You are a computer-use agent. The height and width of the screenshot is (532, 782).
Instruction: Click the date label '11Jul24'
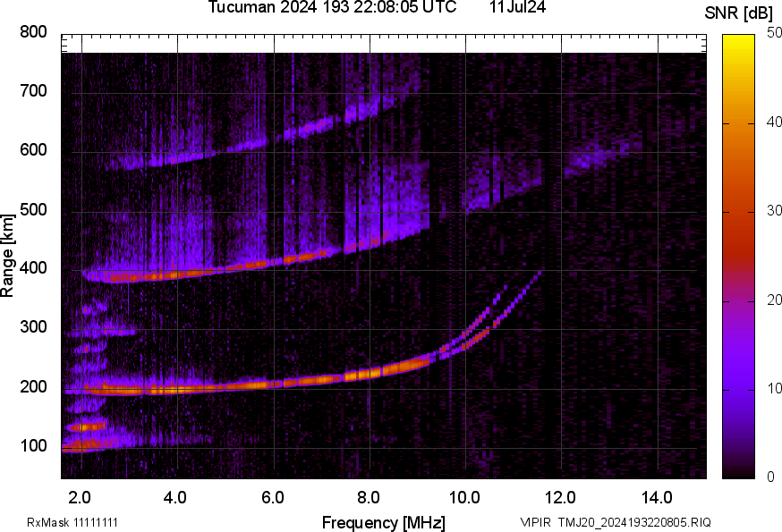[x=517, y=7]
